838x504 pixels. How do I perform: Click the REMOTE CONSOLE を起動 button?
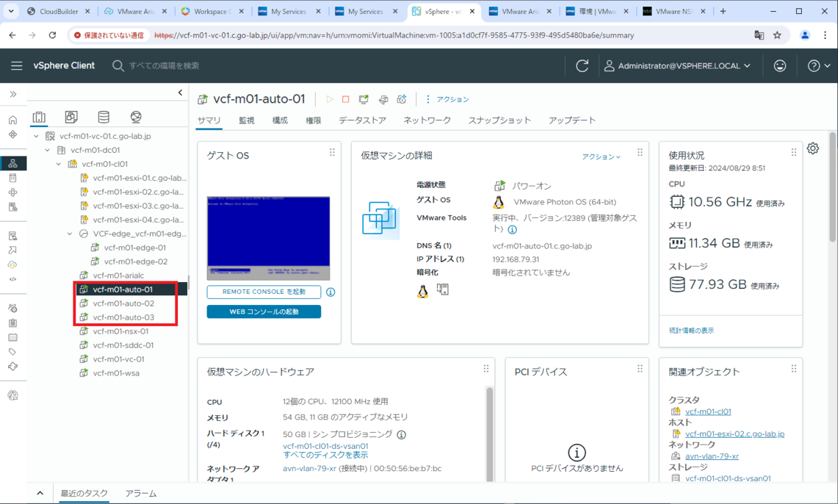(264, 292)
